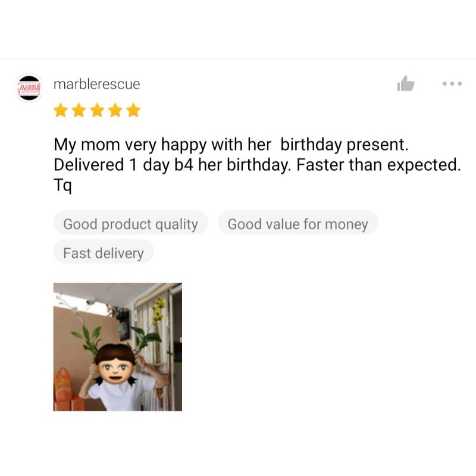476x476 pixels.
Task: Tap the Faster than expected sentence
Action: pos(378,165)
